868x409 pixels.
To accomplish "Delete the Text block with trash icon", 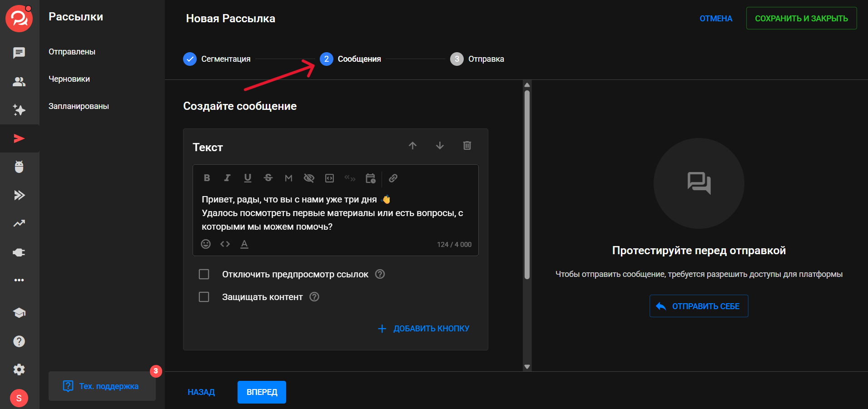I will [x=467, y=146].
